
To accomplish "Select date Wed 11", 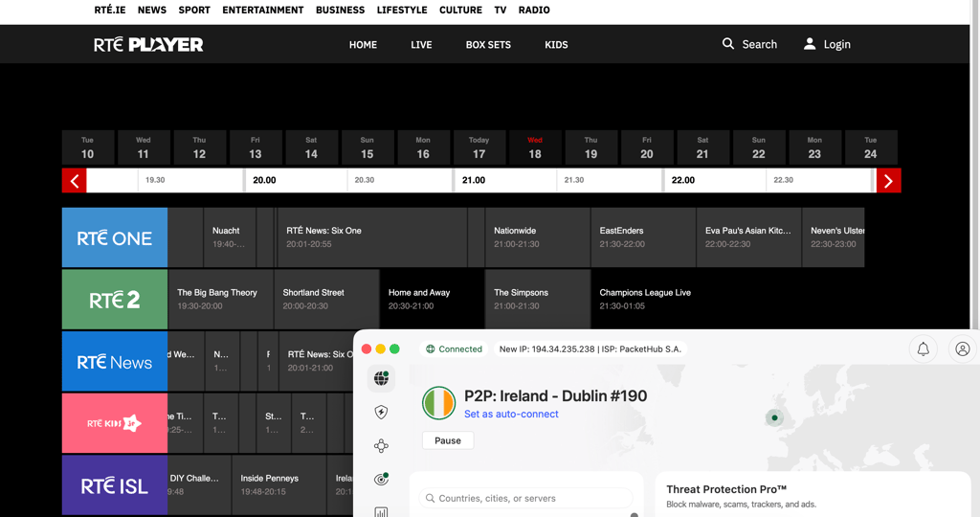I will [x=144, y=147].
